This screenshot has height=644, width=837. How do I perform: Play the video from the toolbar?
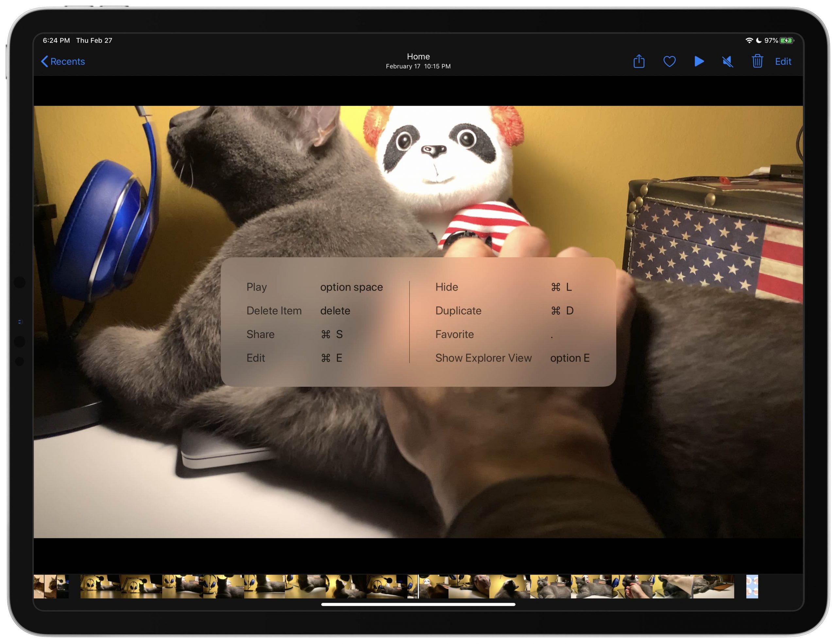coord(699,61)
